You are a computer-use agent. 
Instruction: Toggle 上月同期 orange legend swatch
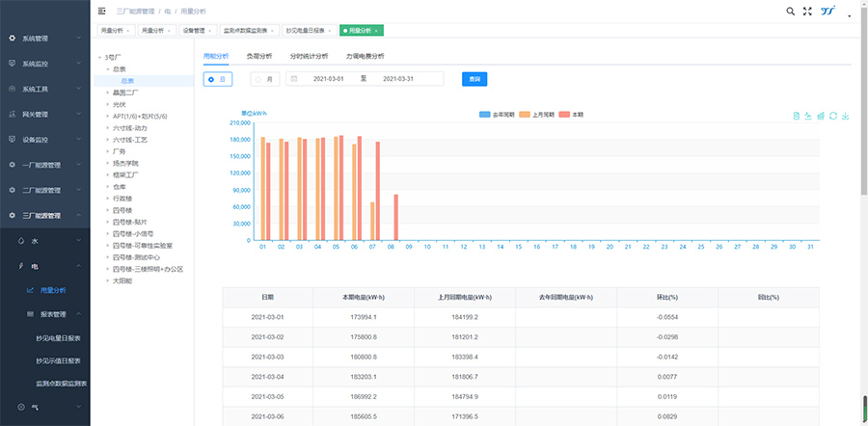526,114
